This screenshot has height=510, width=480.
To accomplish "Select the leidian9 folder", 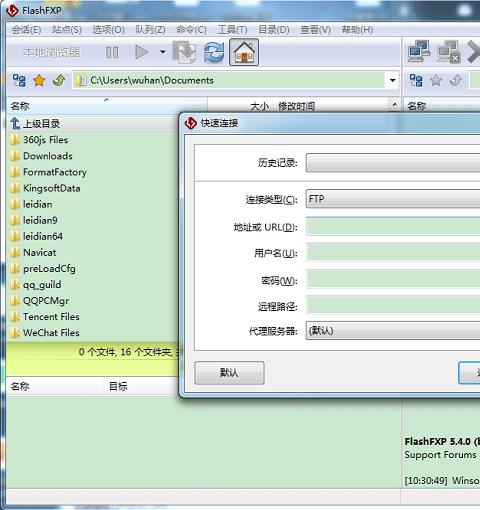I will tap(93, 220).
